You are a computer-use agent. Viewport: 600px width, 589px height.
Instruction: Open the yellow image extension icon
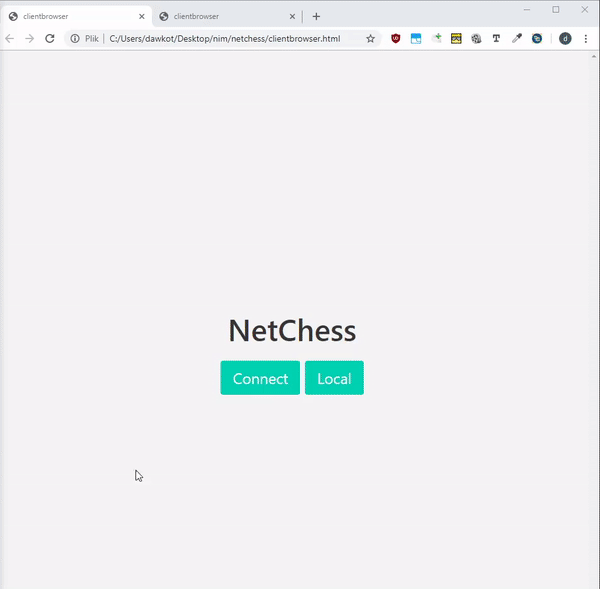tap(456, 38)
